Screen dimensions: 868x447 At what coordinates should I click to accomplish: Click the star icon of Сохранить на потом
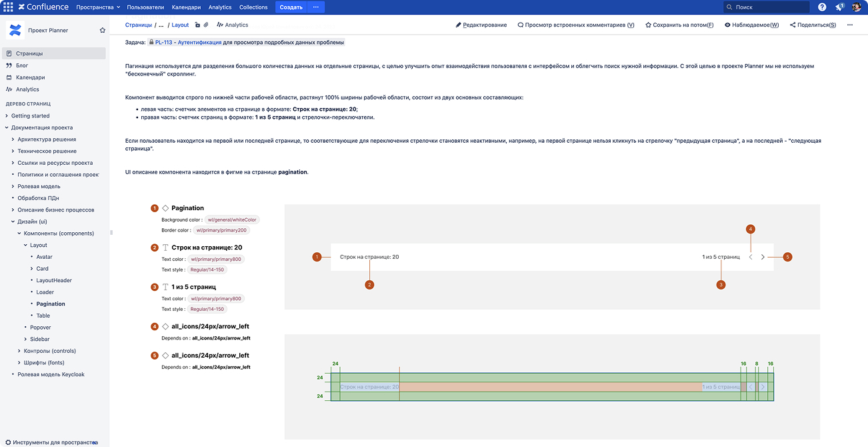coord(648,25)
